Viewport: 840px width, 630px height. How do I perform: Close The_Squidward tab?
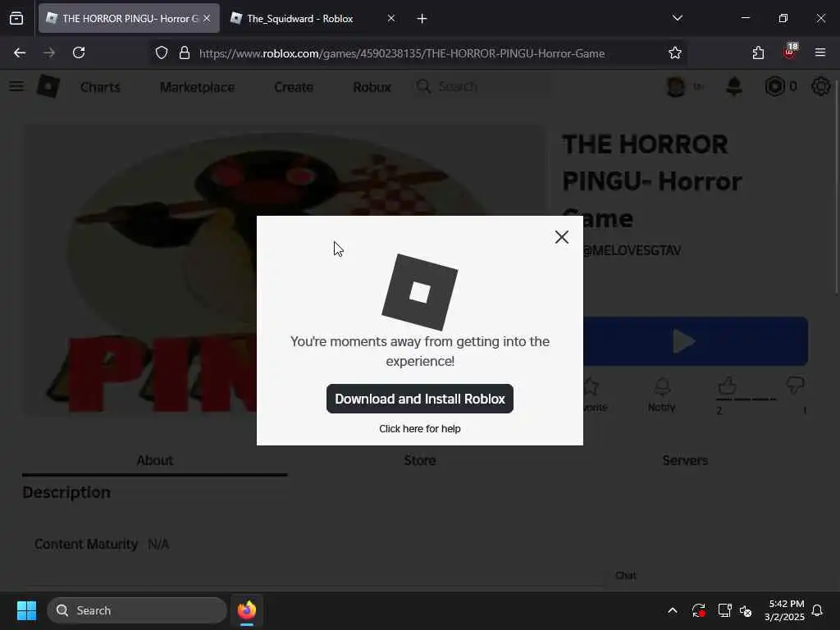tap(391, 19)
